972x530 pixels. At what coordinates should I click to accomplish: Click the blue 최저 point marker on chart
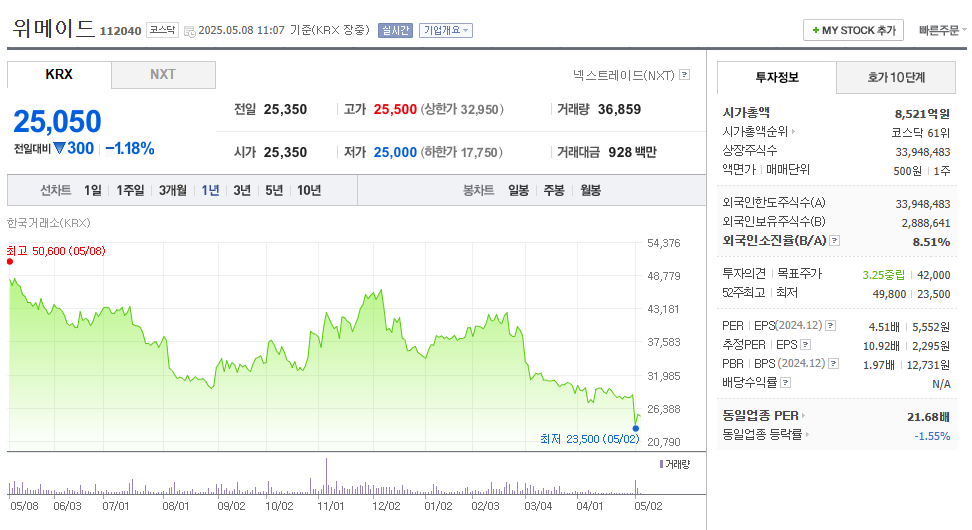(x=635, y=428)
